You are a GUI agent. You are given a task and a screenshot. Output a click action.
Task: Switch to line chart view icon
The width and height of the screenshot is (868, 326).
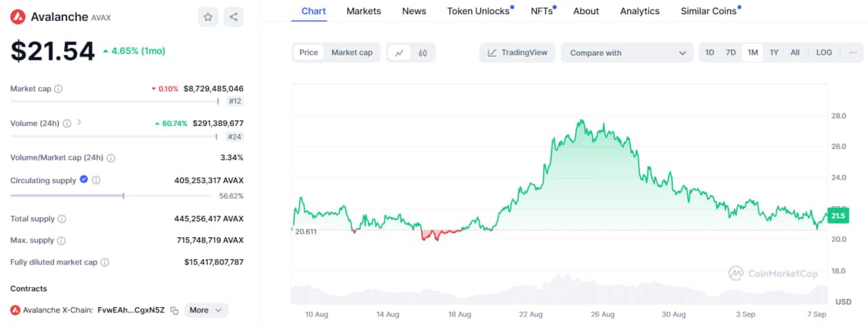(399, 53)
